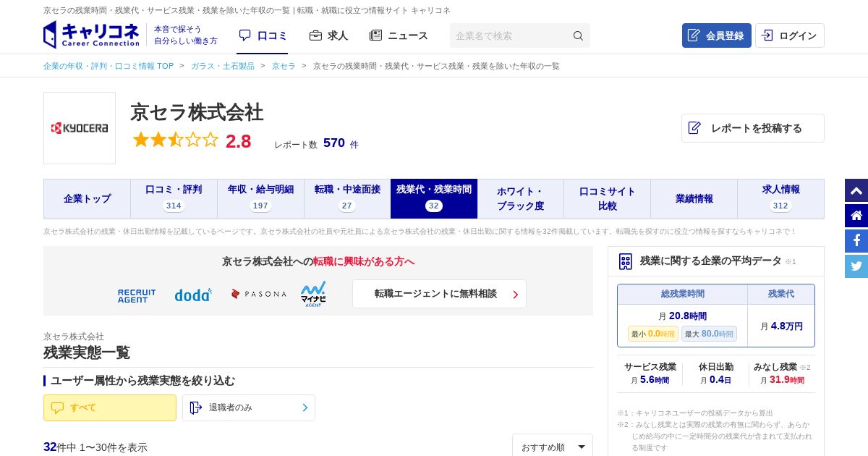Viewport: 868px width, 456px height.
Task: Click the 転職に興味がある方へ text
Action: tap(364, 261)
